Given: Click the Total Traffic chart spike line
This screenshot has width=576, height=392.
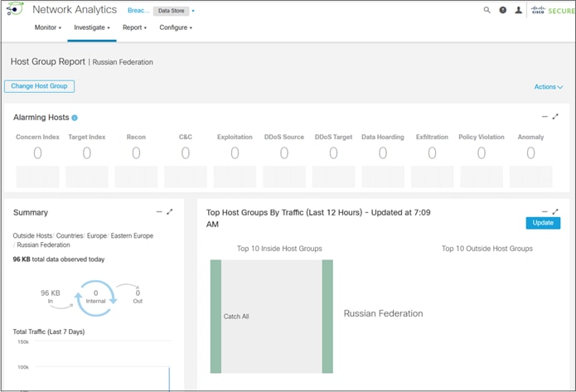Looking at the screenshot, I should [169, 379].
